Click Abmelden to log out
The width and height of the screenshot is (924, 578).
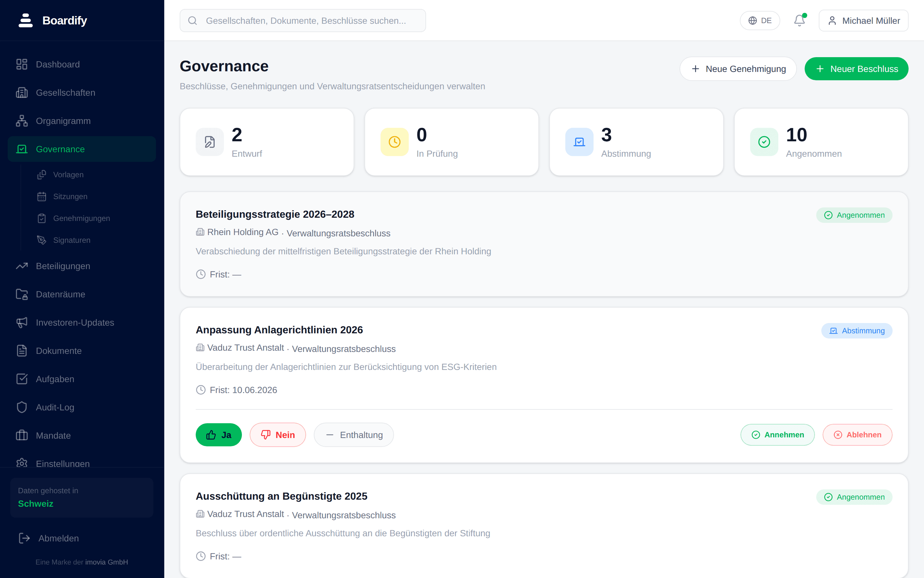82,538
